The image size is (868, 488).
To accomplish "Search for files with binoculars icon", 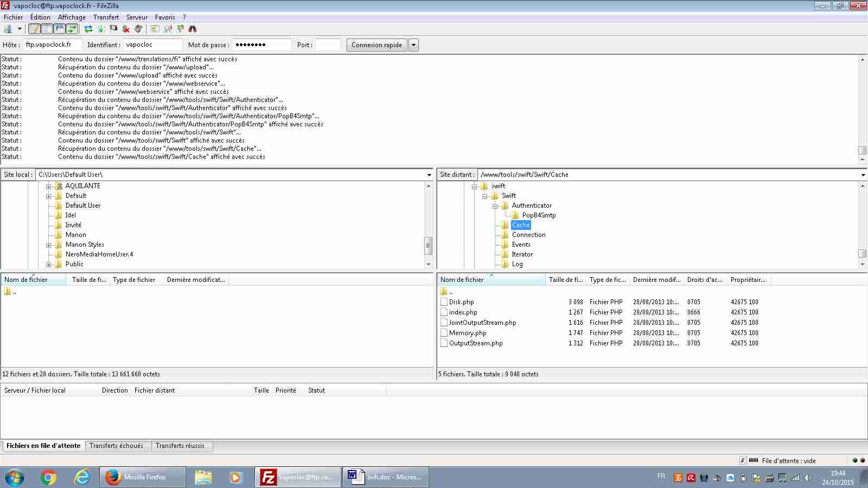I will click(x=193, y=29).
